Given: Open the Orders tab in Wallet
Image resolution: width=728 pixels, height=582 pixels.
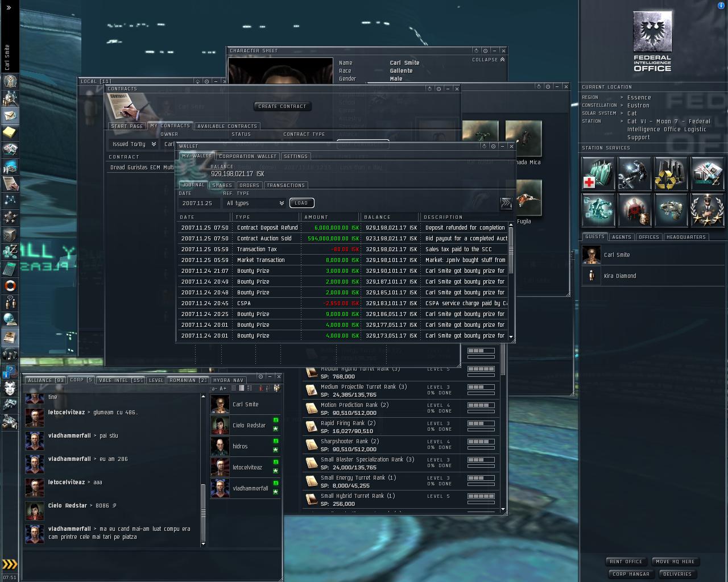Looking at the screenshot, I should [x=249, y=185].
